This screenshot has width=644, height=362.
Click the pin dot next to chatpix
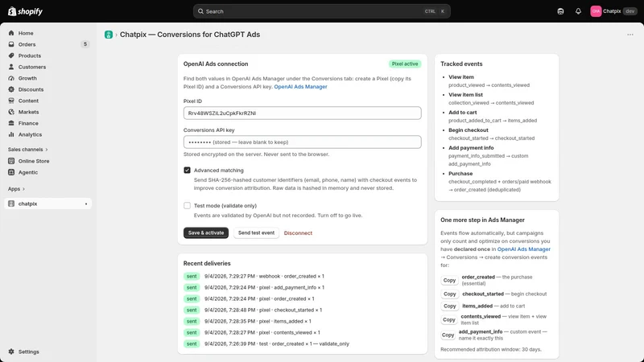click(x=86, y=204)
